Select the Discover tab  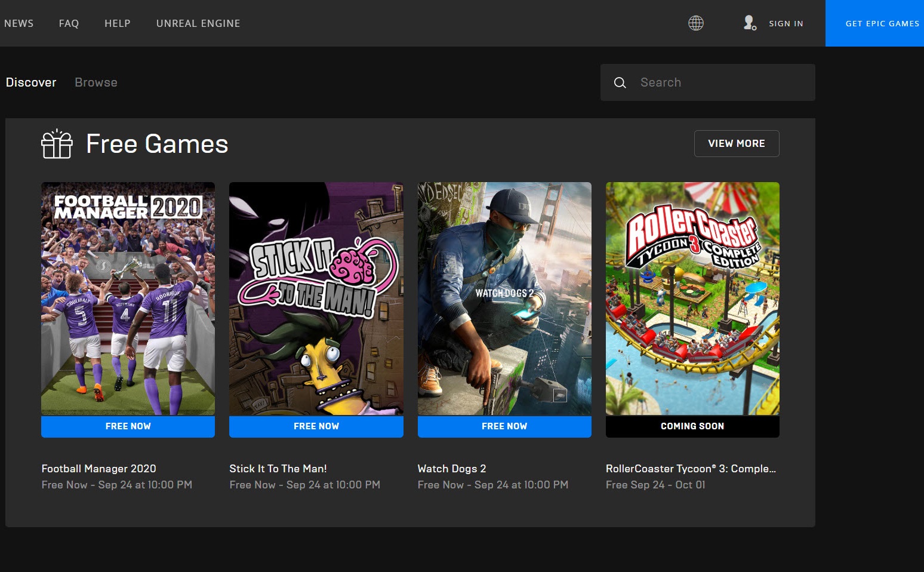31,82
